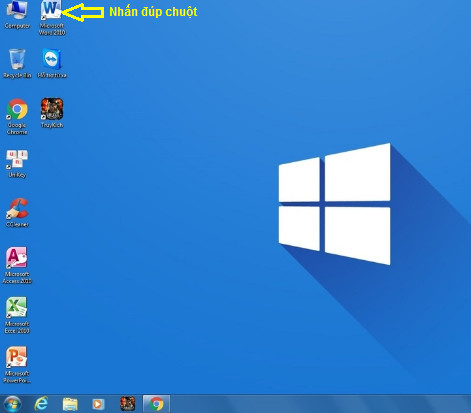
Task: Open the Windows Start menu orb
Action: (x=13, y=404)
